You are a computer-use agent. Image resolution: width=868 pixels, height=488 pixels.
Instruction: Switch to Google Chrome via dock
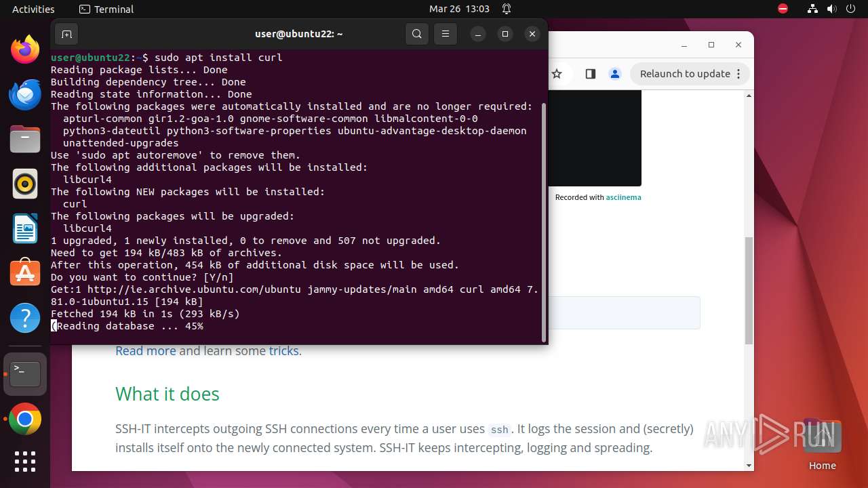click(25, 420)
